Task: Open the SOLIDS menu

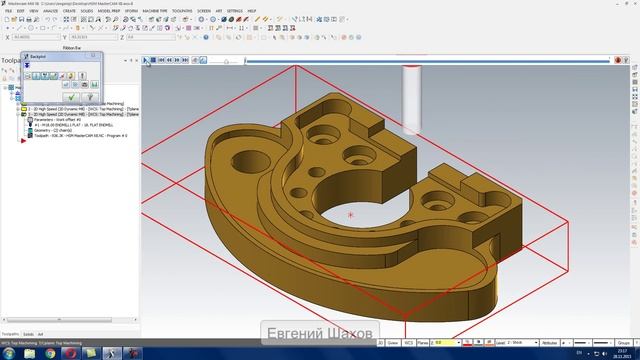Action: pyautogui.click(x=87, y=11)
